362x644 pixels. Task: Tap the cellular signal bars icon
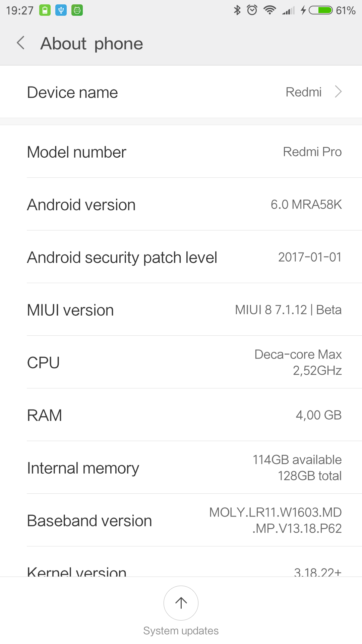pyautogui.click(x=288, y=11)
